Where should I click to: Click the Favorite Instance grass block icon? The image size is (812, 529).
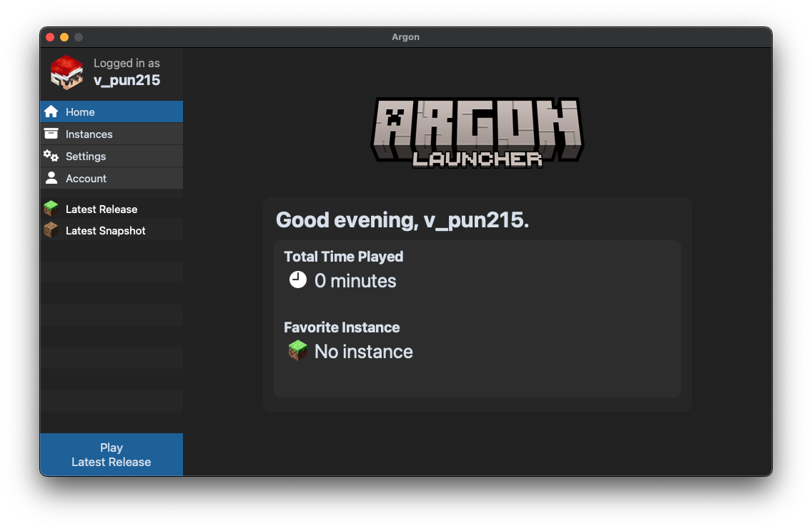coord(297,351)
